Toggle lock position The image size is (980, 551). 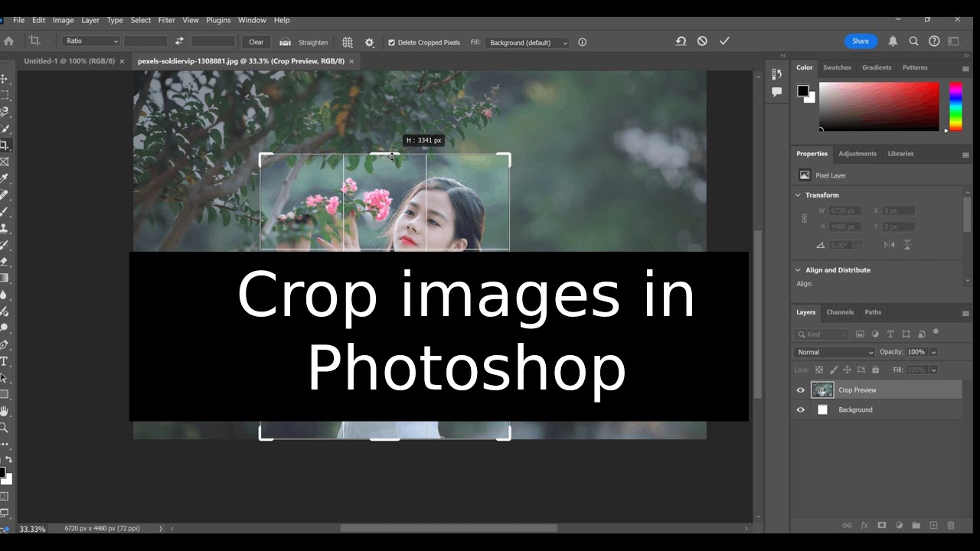(x=846, y=370)
